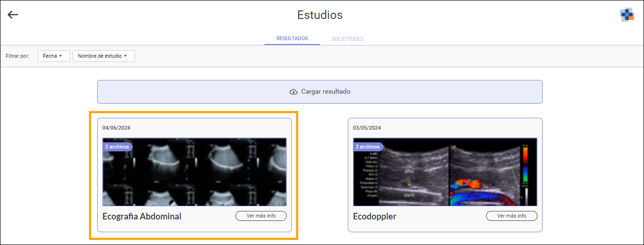Switch to the RESULTADOS tab
The image size is (644, 245).
tap(292, 39)
